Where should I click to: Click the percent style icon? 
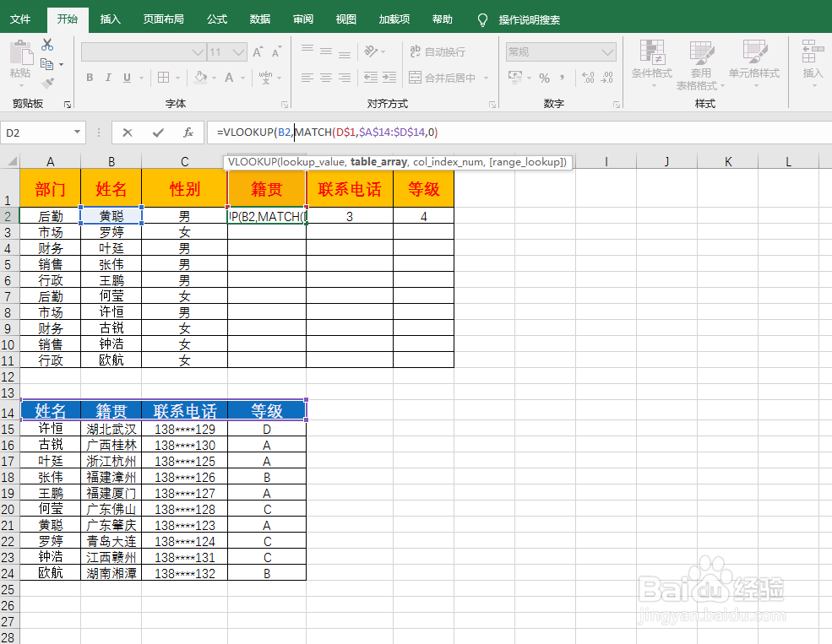pos(545,78)
